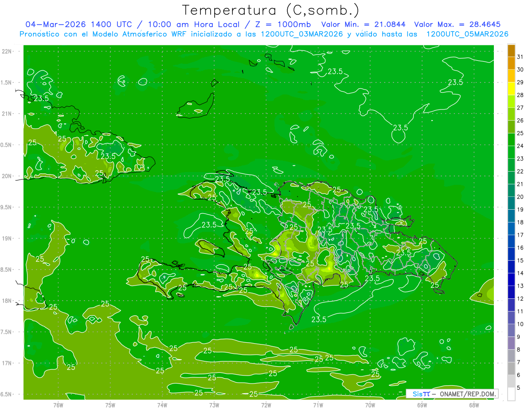532x411 pixels.
Task: Select the 71W longitude axis label
Action: coord(318,405)
